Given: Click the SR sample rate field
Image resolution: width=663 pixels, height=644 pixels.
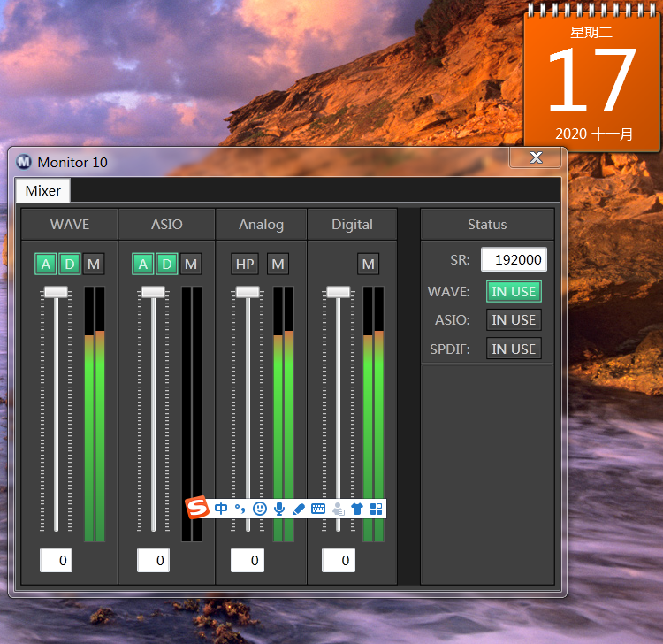Looking at the screenshot, I should (514, 259).
